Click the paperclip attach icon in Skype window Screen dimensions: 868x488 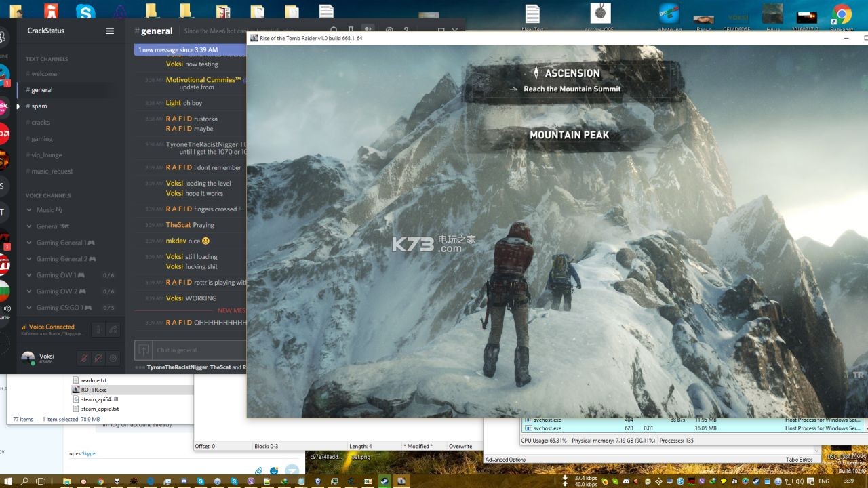[258, 470]
